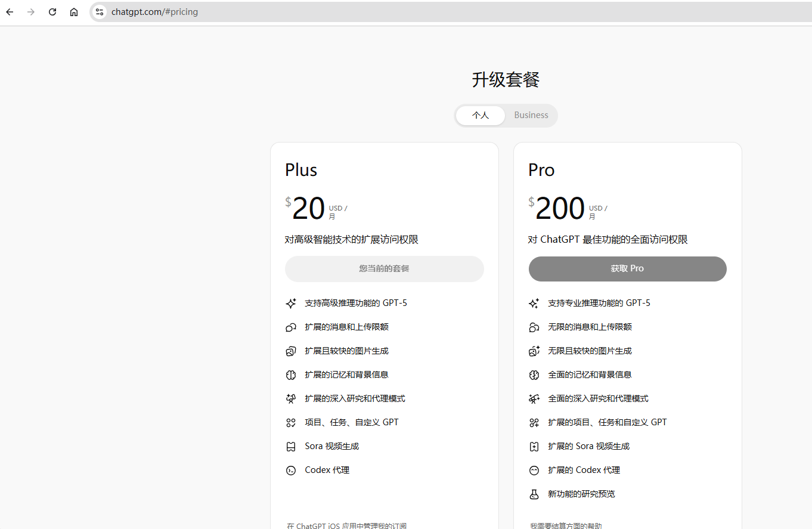Open 在 ChatGPT iOS 应用中管理我的订阅 link

(x=347, y=526)
